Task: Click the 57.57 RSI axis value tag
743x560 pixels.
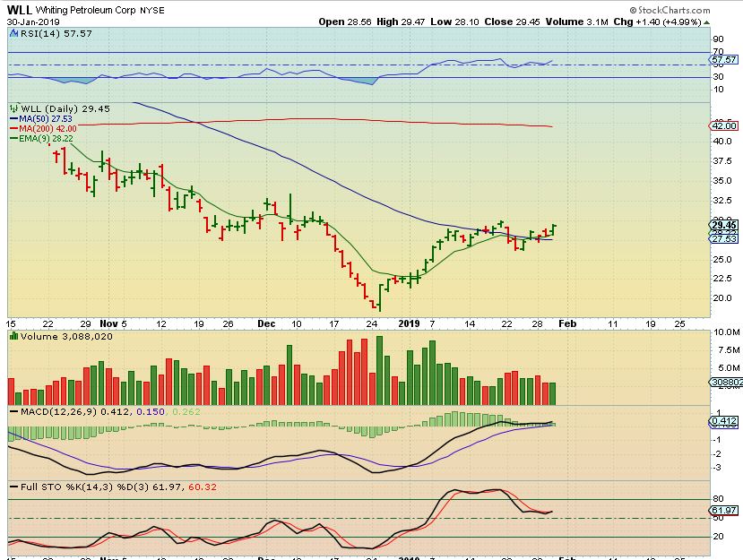Action: 723,60
